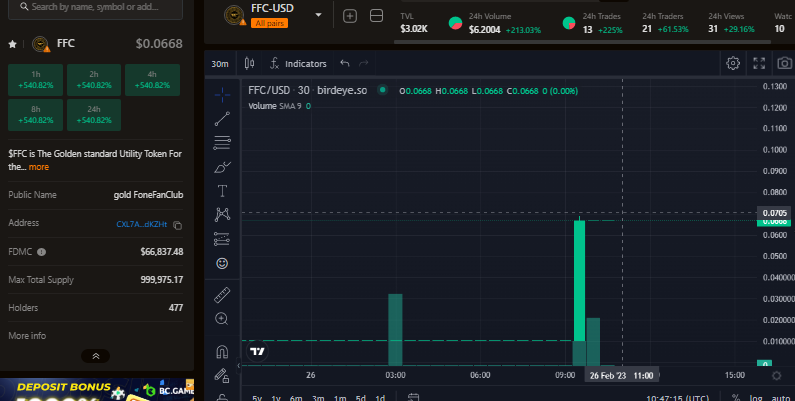
Task: Favorite FFC with the star icon
Action: [x=13, y=44]
